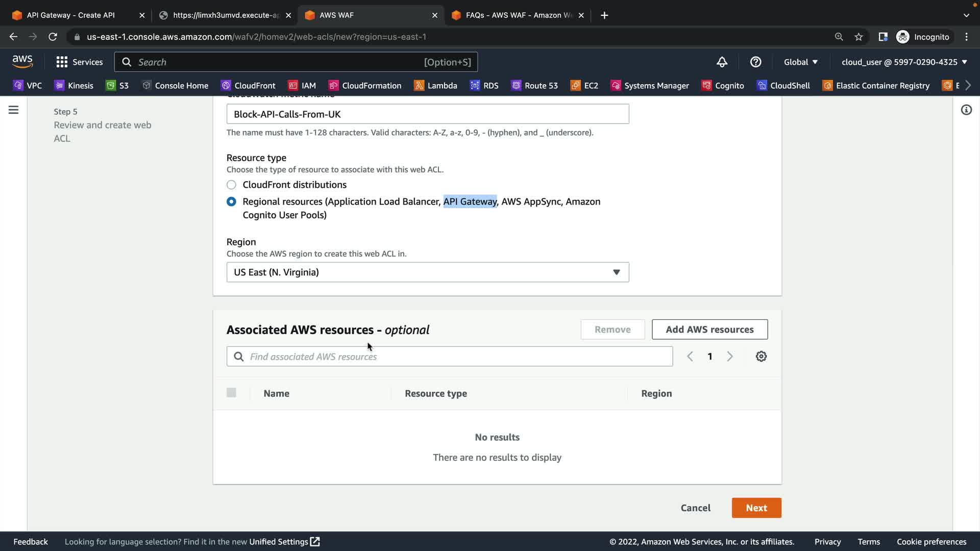Select CloudFront distributions radio option
The width and height of the screenshot is (980, 551).
[x=231, y=185]
